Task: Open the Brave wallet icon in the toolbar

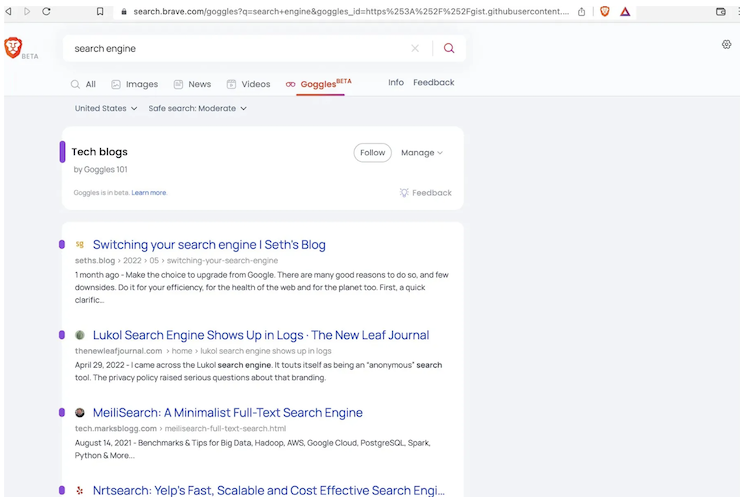Action: [x=720, y=11]
